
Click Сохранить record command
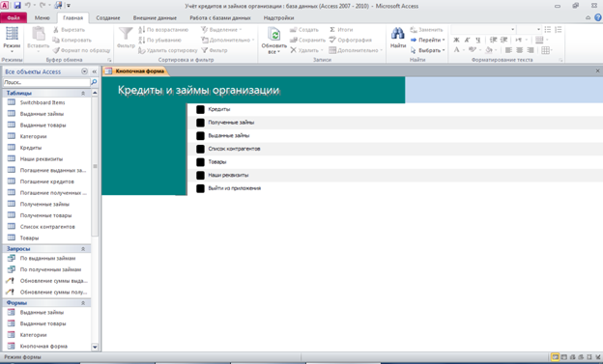pyautogui.click(x=307, y=40)
